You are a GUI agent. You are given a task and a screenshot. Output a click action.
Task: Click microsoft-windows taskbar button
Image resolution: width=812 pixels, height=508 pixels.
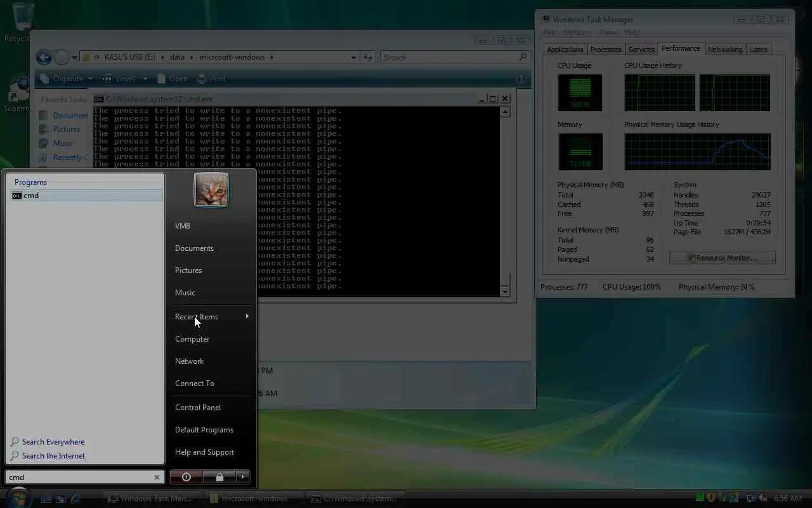point(254,498)
